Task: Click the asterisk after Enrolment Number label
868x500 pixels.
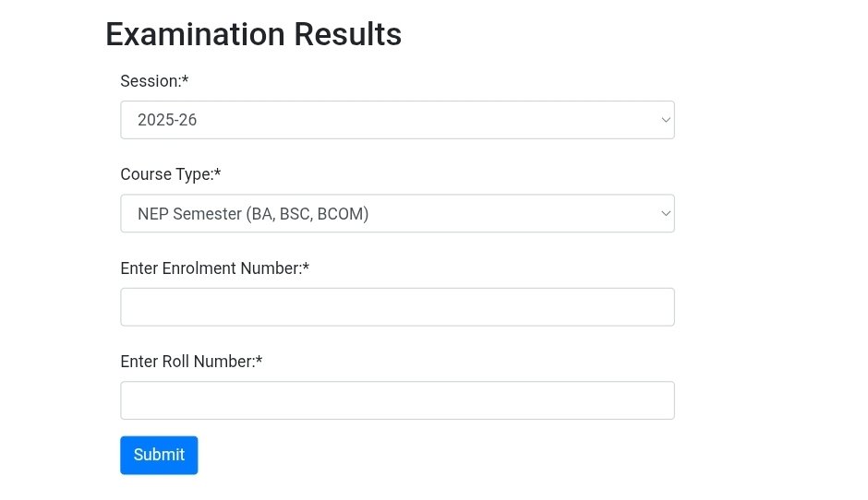Action: [306, 267]
